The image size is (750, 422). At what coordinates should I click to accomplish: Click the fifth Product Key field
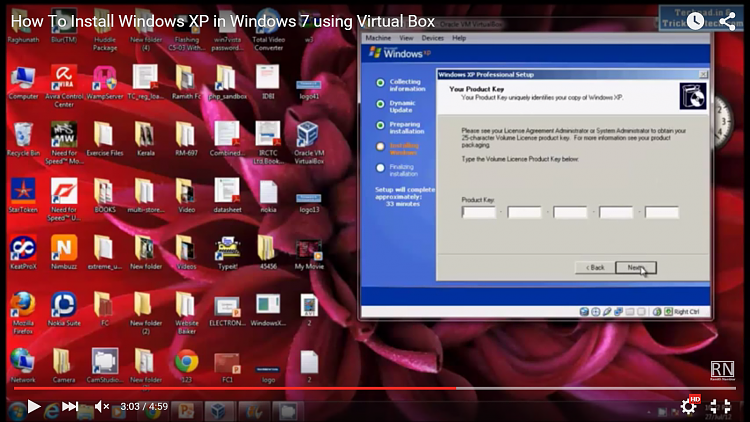(662, 212)
